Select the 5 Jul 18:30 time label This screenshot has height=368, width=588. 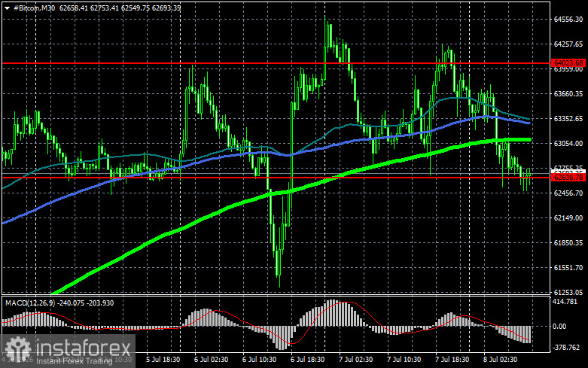pyautogui.click(x=163, y=360)
